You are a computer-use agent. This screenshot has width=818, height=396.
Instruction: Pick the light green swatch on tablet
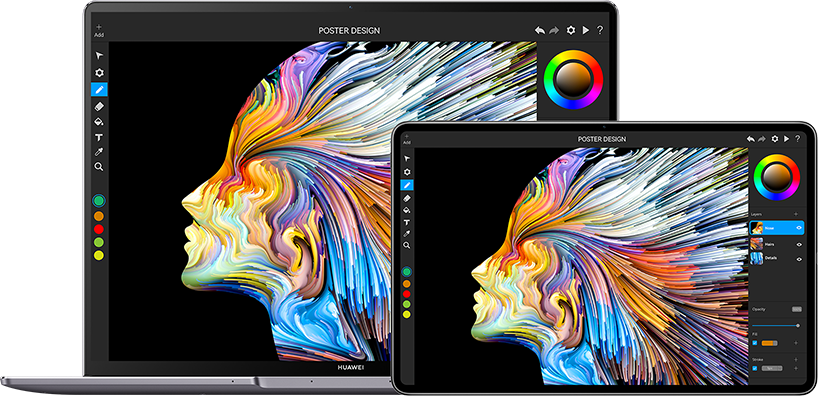pyautogui.click(x=407, y=304)
